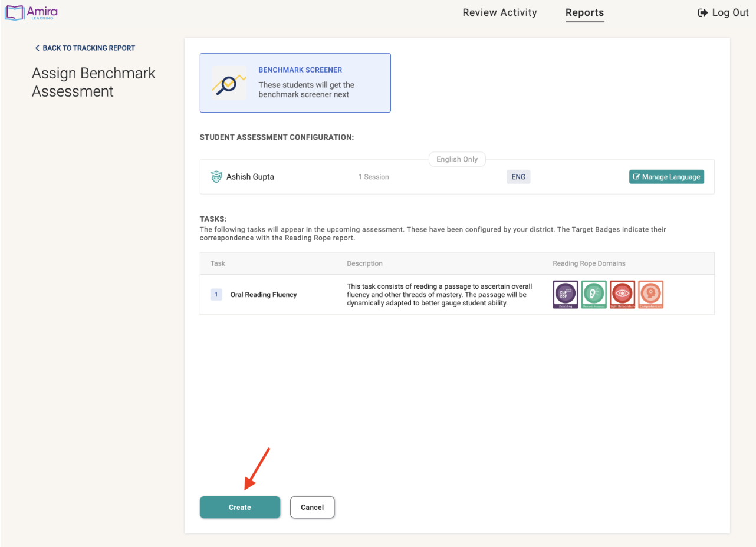
Task: Click the task number 1 badge
Action: click(216, 294)
